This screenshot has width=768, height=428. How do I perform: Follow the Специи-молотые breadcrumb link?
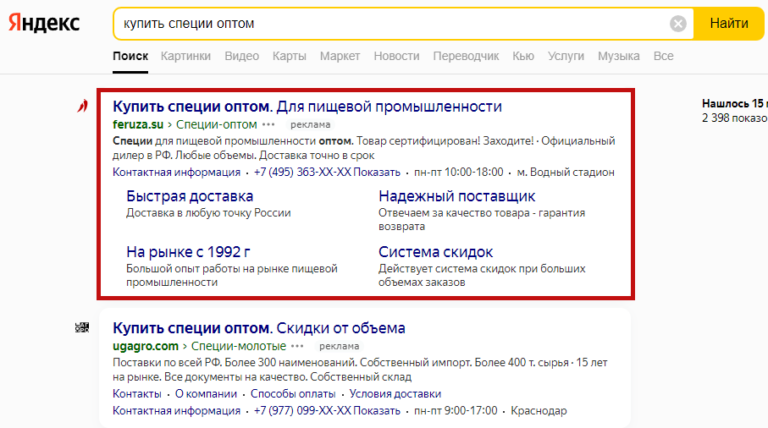tap(239, 346)
